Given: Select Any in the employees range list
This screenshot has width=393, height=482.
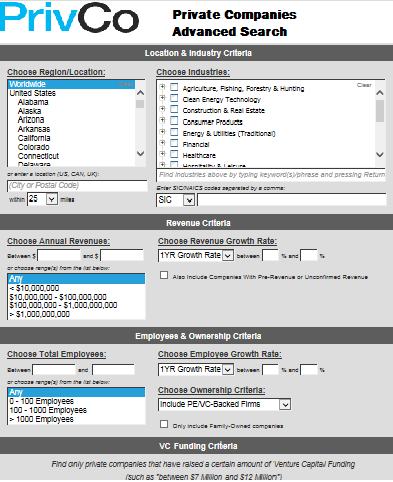Looking at the screenshot, I should pos(76,392).
